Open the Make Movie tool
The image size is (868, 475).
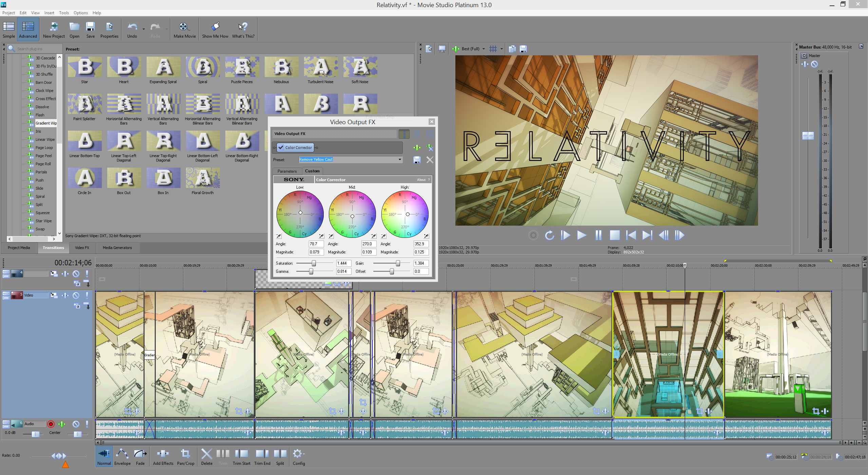184,29
